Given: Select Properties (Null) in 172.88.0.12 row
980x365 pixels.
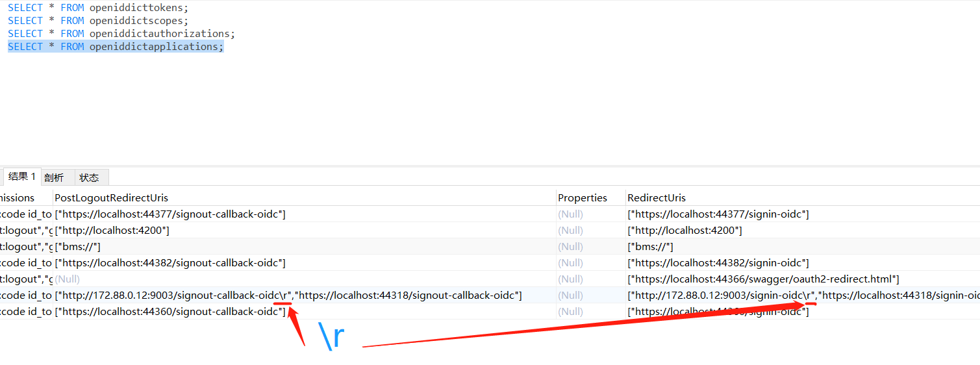Looking at the screenshot, I should click(x=590, y=296).
